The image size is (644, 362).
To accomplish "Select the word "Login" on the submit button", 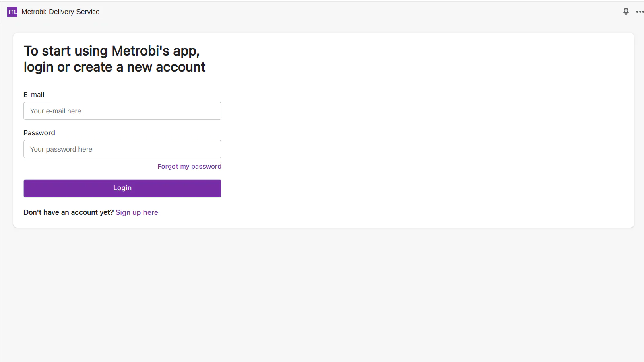I will (x=122, y=188).
